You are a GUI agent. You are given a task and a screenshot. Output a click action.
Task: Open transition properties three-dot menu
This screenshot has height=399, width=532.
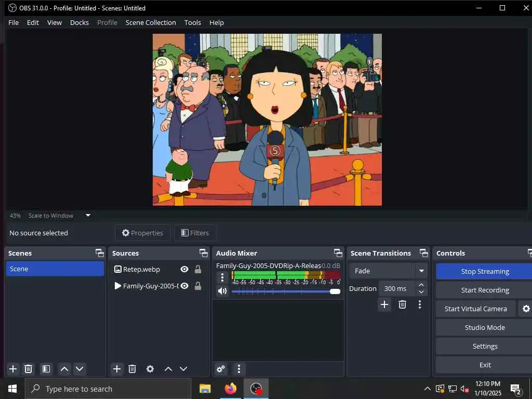pos(420,304)
